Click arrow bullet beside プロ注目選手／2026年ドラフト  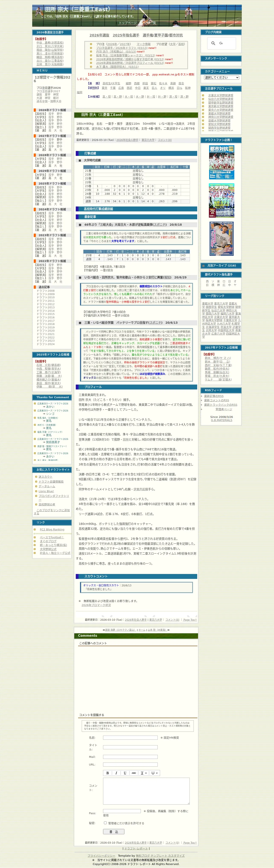[91, 48]
